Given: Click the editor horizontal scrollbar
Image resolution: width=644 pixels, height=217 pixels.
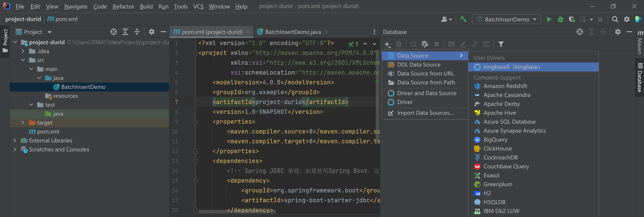Looking at the screenshot, I should 237,212.
